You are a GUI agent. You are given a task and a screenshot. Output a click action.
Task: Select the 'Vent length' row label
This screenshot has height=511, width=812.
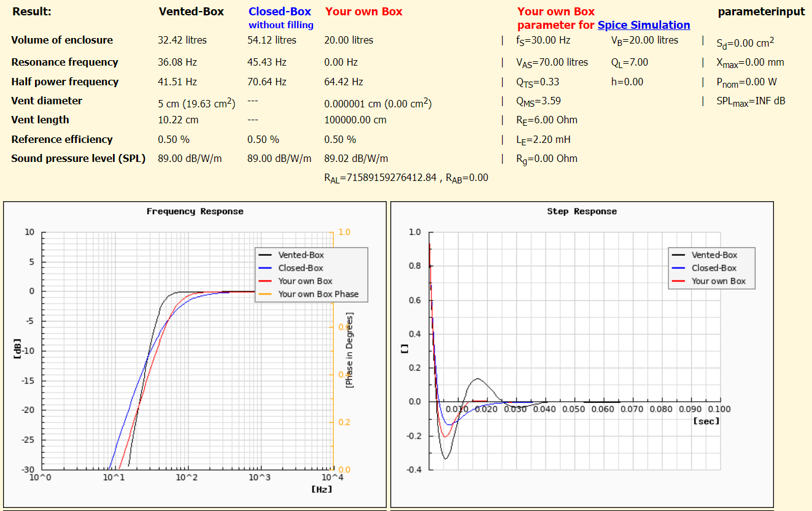click(40, 120)
